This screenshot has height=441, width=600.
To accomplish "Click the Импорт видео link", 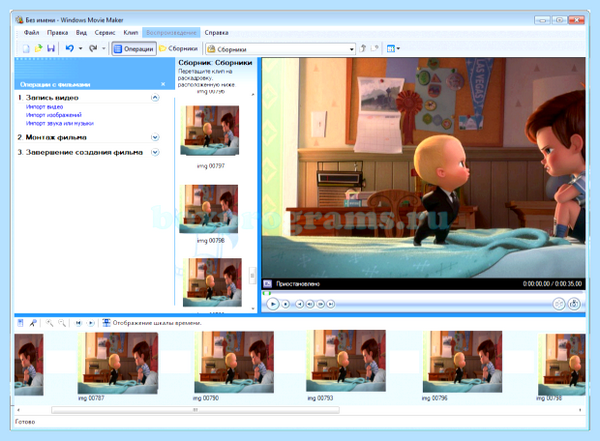I will 44,107.
